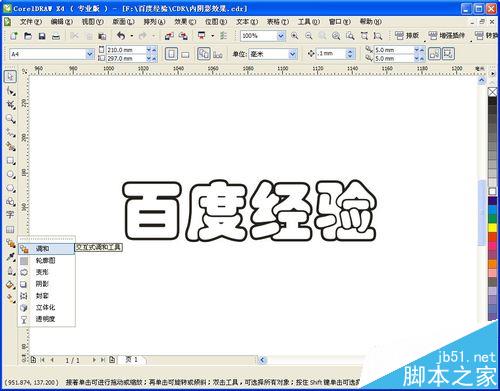Select the Pick tool in the toolbox

point(10,77)
